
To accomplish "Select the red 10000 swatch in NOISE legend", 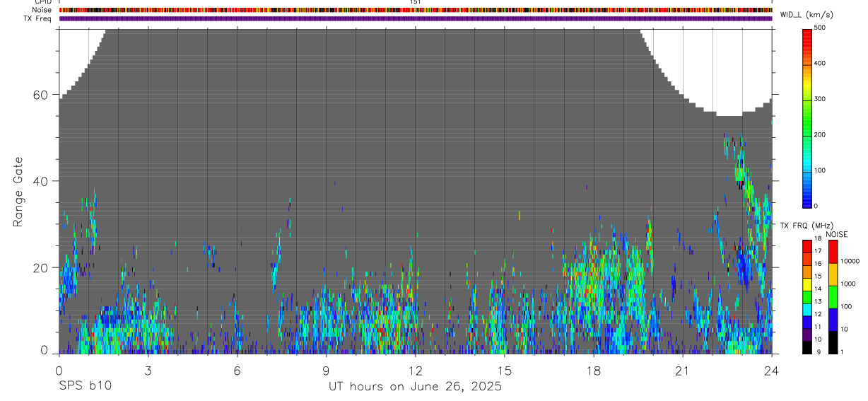I will pyautogui.click(x=833, y=251).
